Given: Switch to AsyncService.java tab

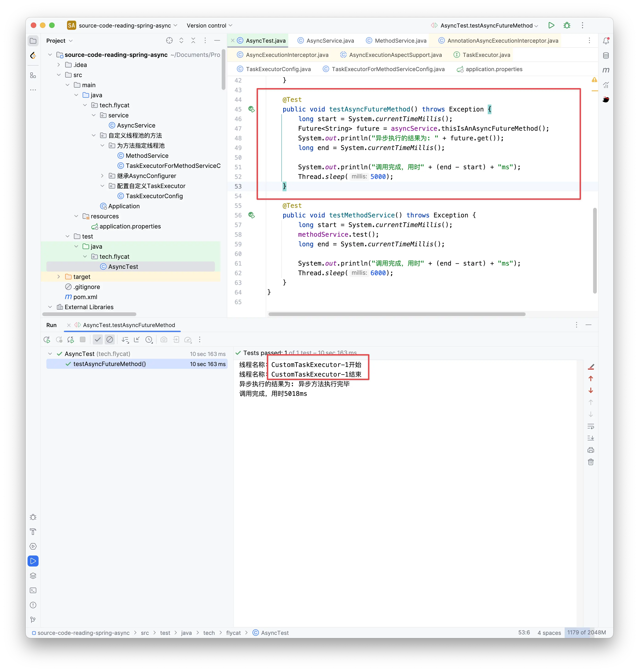Looking at the screenshot, I should (x=326, y=41).
